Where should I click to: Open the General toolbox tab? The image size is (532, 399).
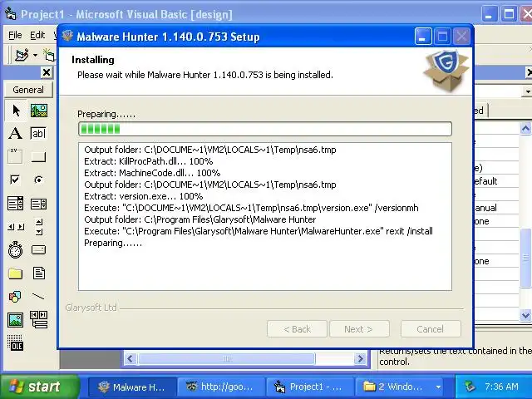tap(28, 90)
